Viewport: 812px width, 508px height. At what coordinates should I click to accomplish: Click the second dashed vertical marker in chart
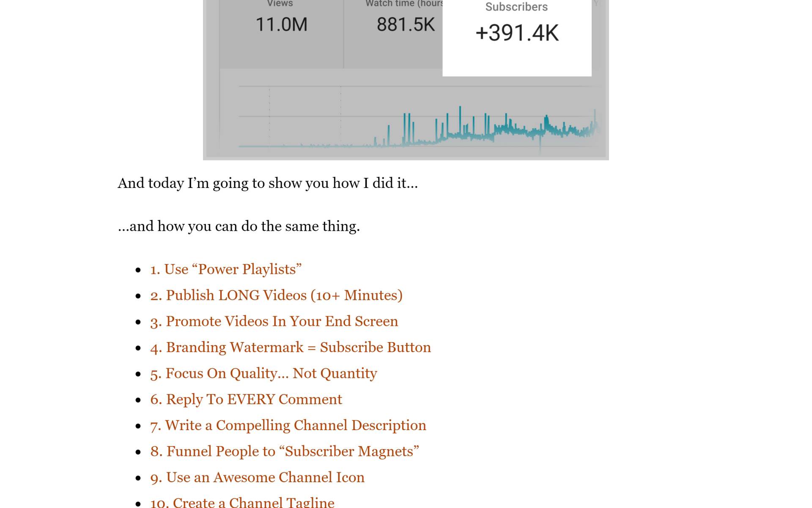pyautogui.click(x=341, y=117)
